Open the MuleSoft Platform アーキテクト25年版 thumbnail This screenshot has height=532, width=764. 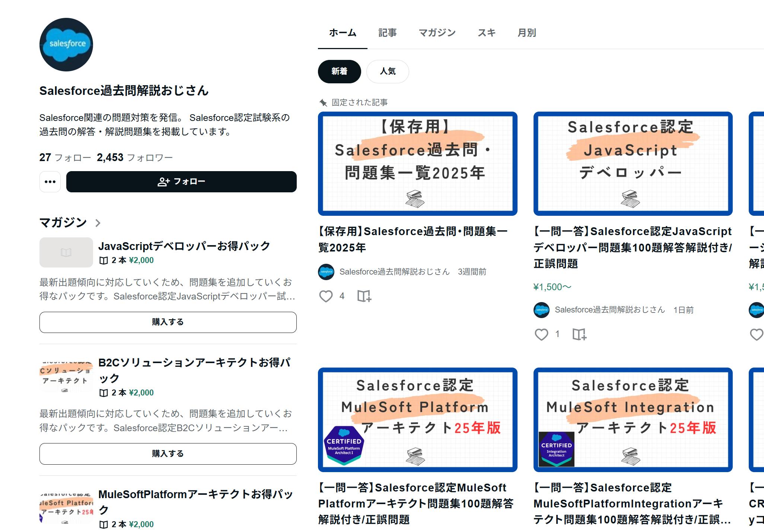(418, 420)
